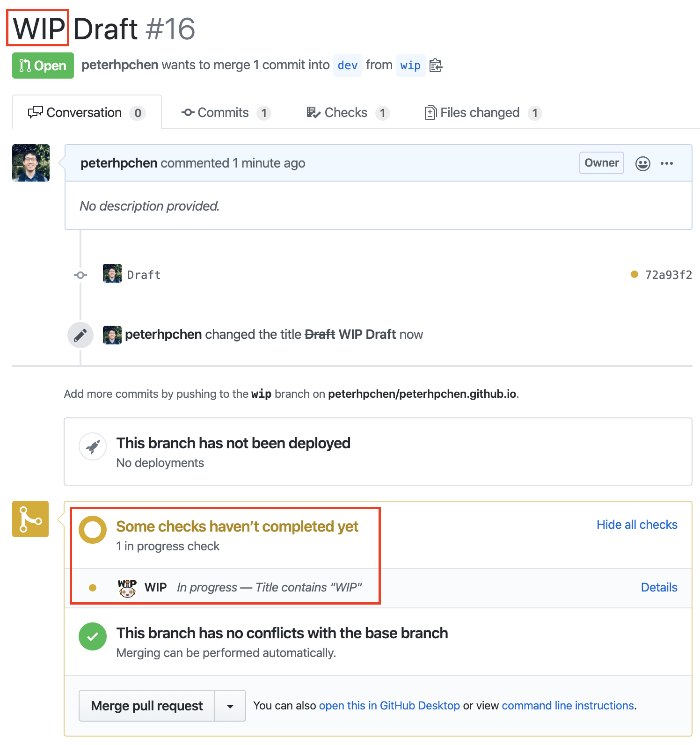Copy the wip branch name with clipboard icon
Screen dimensions: 700x745
click(436, 66)
